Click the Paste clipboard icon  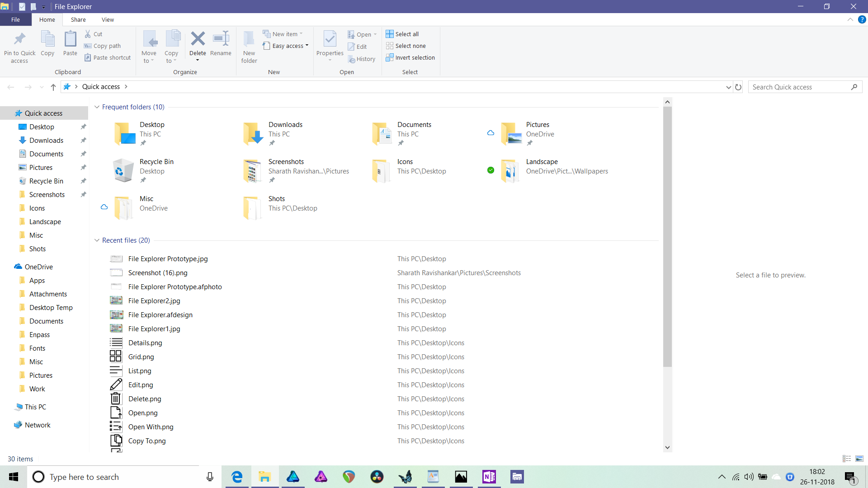coord(70,39)
